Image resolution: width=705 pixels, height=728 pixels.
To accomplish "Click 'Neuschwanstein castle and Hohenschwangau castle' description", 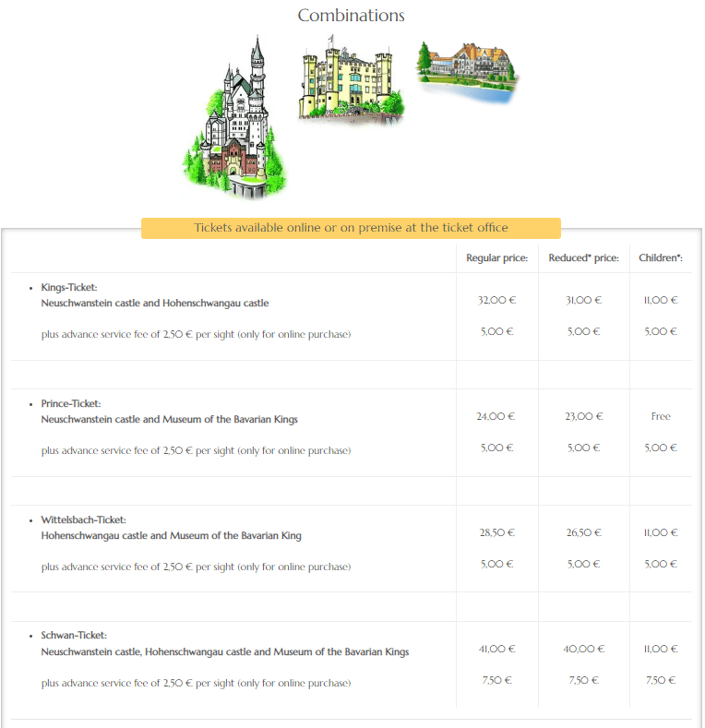I will tap(155, 304).
